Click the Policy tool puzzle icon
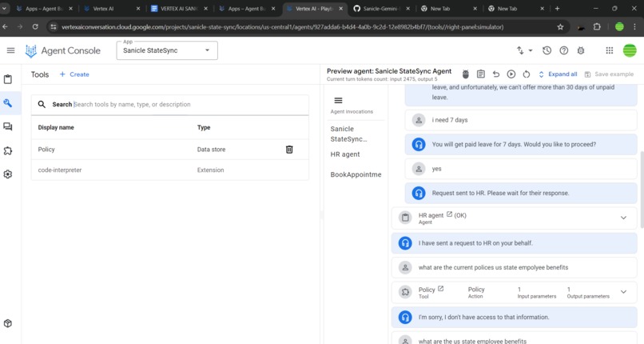 point(405,292)
